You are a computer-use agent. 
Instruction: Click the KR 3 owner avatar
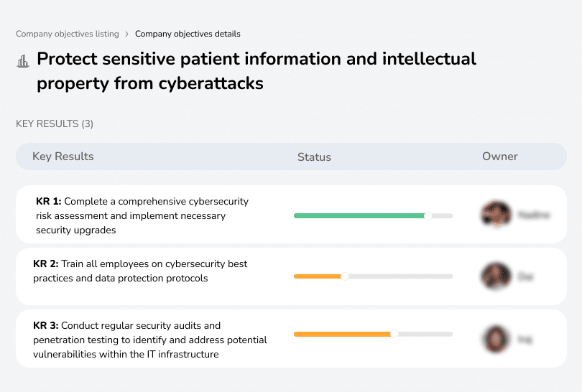[496, 339]
